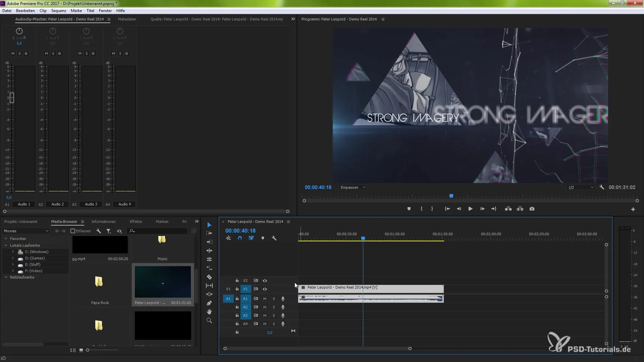The width and height of the screenshot is (644, 362).
Task: Go to Out point
Action: click(494, 209)
